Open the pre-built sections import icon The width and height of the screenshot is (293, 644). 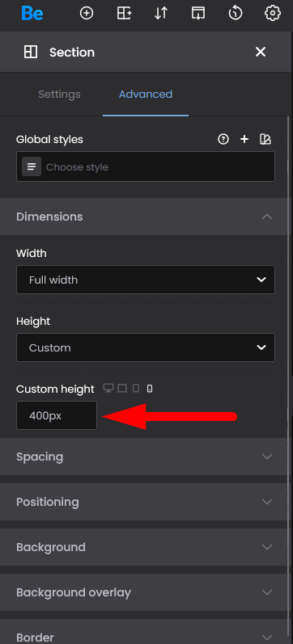pos(198,14)
